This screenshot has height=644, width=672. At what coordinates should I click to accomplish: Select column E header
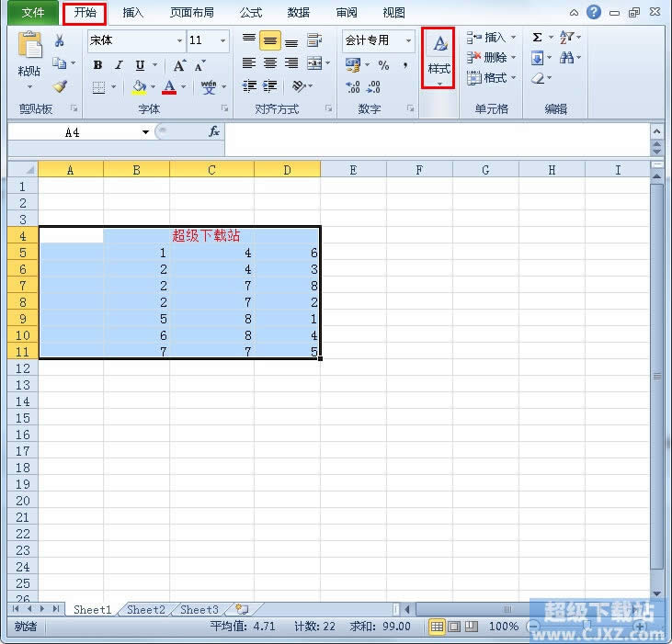[353, 170]
